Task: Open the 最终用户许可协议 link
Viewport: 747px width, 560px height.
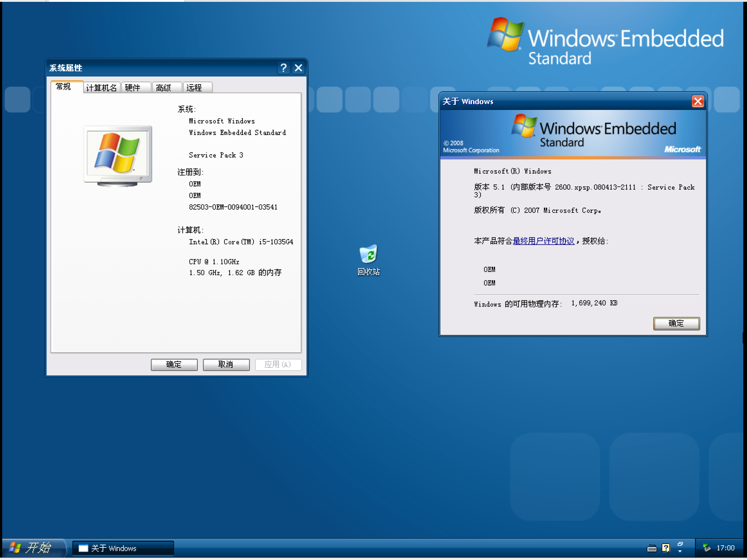Action: tap(543, 241)
